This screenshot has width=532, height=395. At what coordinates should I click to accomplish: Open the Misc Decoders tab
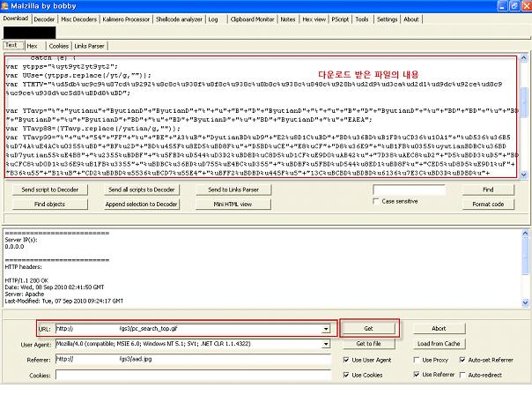coord(78,19)
